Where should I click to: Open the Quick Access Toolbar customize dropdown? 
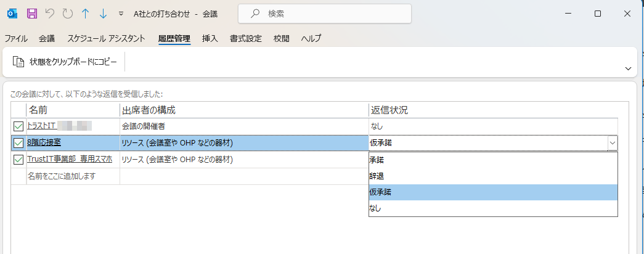(x=121, y=14)
